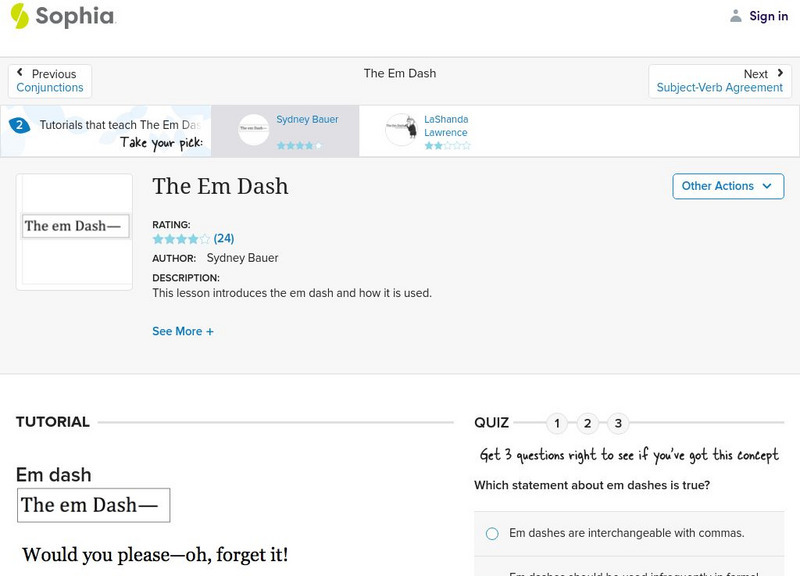
Task: Click quiz step circle 2
Action: 587,424
